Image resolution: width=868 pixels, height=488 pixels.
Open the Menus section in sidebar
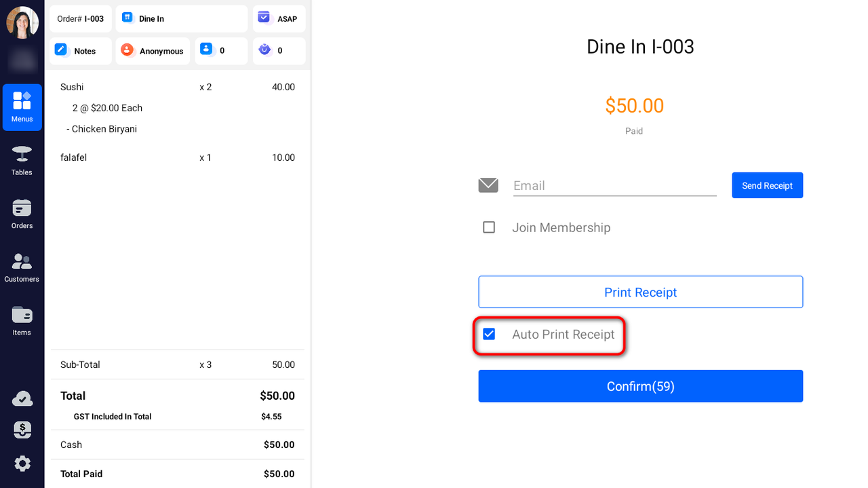(22, 107)
